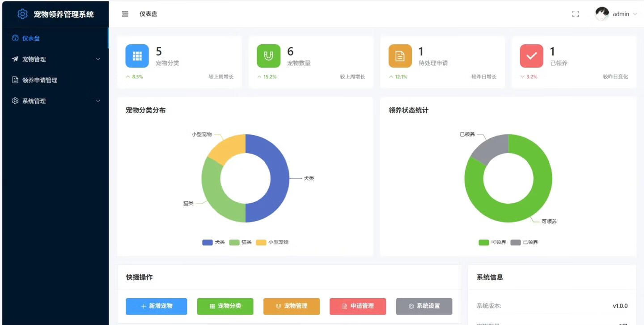The image size is (644, 325).
Task: Click the blue grid 宠物分类 stat icon
Action: coord(137,56)
